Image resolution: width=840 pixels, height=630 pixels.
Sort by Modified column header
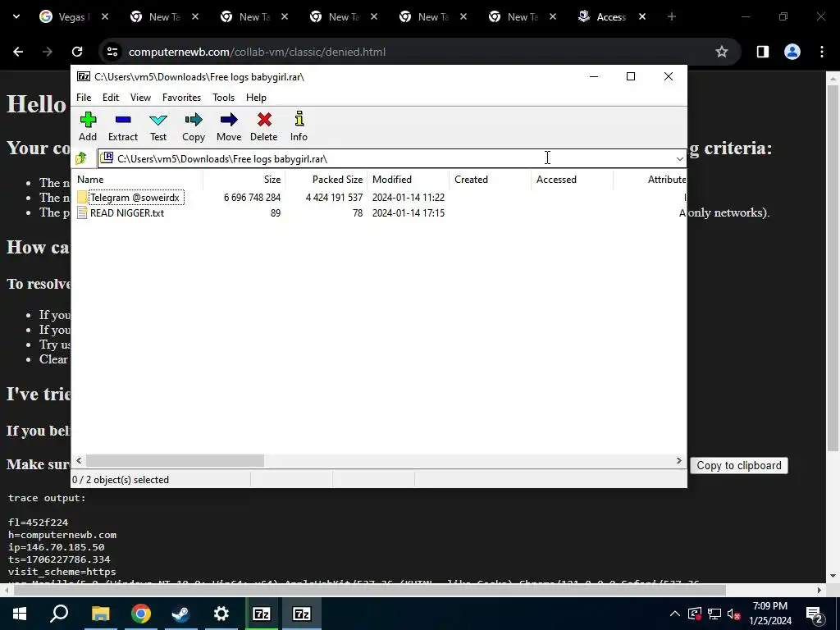(x=408, y=180)
